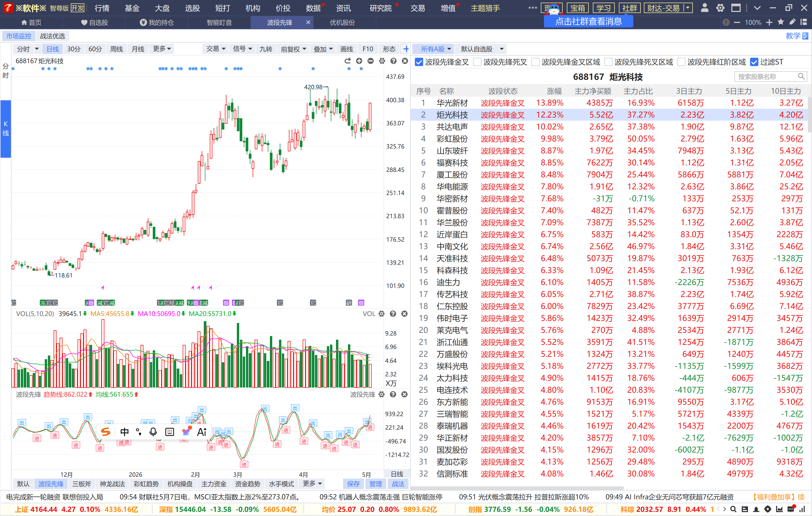This screenshot has width=812, height=516.
Task: Click the plus icon beside 形态
Action: pyautogui.click(x=406, y=49)
